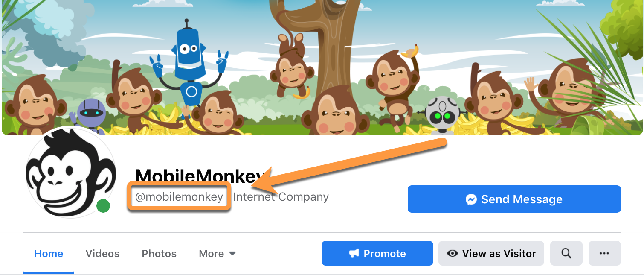
Task: Open the More tab menu
Action: click(217, 254)
